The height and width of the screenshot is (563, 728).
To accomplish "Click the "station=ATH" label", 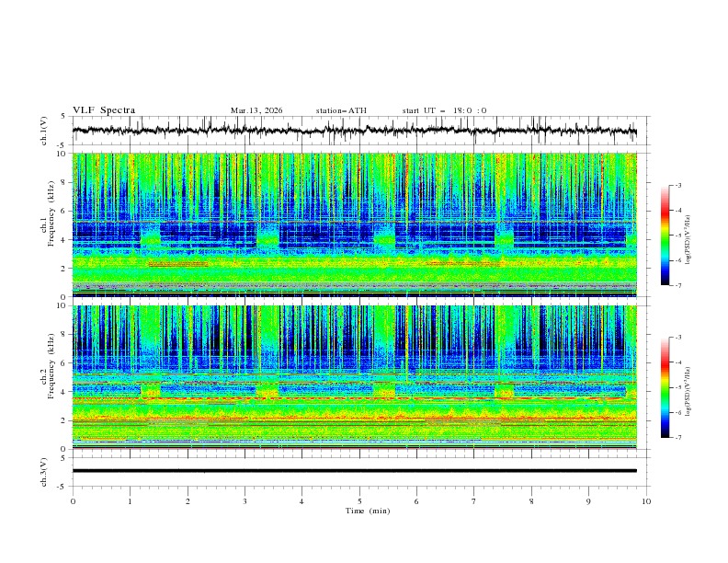I will [x=341, y=110].
